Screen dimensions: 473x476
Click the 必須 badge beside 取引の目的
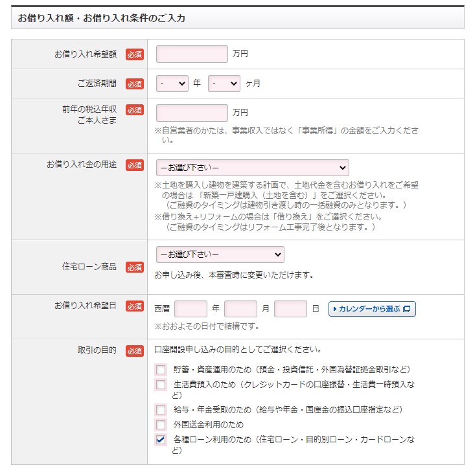[x=135, y=350]
